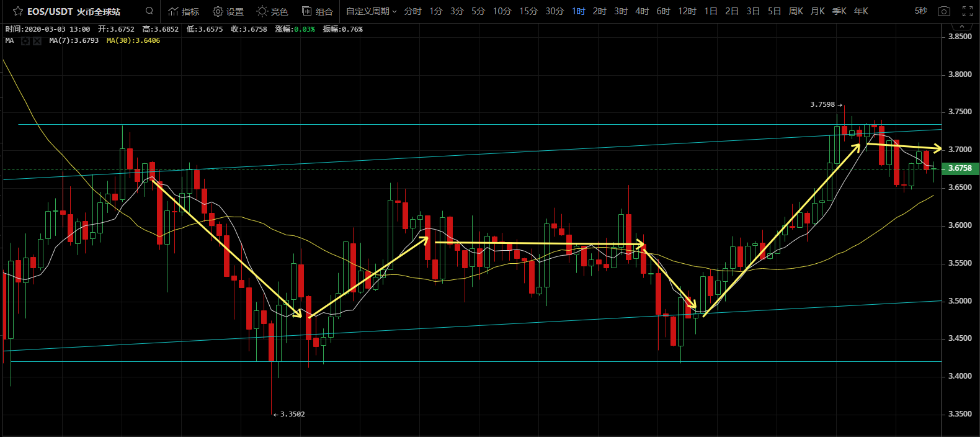Open MA indicator settings gear
Image resolution: width=980 pixels, height=437 pixels.
coord(25,41)
